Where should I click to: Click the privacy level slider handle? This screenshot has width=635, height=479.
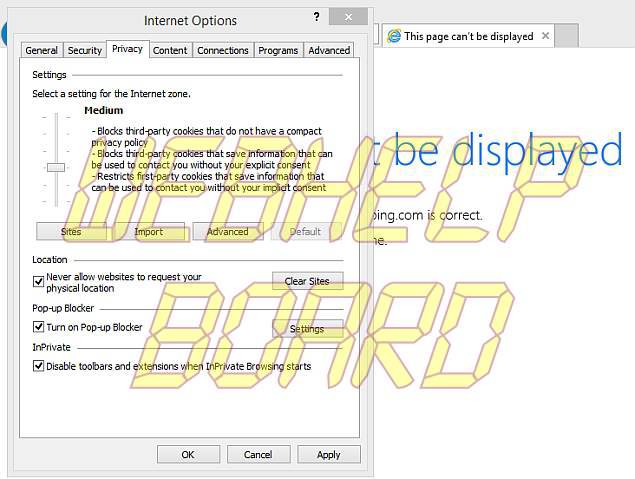[56, 167]
